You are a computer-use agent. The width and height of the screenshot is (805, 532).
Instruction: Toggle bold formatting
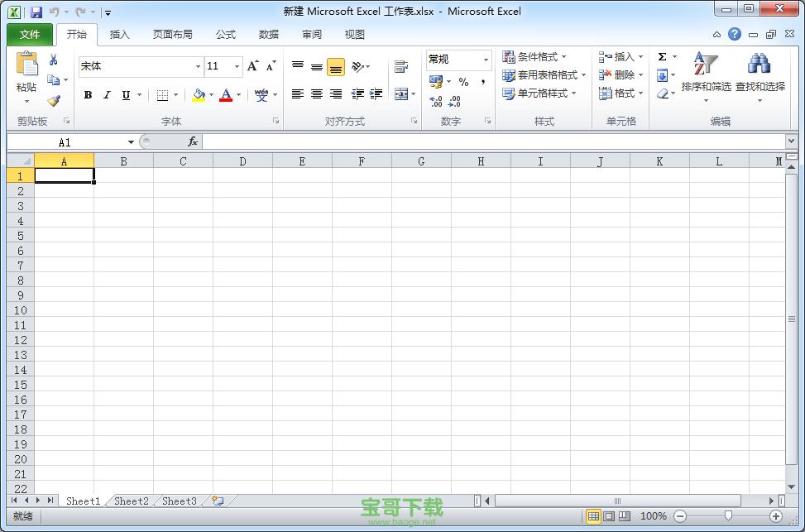[88, 94]
